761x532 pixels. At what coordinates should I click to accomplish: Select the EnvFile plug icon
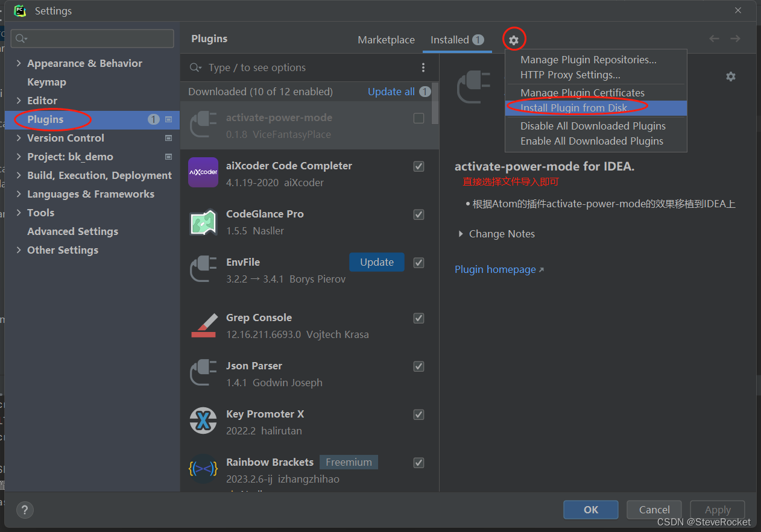203,269
